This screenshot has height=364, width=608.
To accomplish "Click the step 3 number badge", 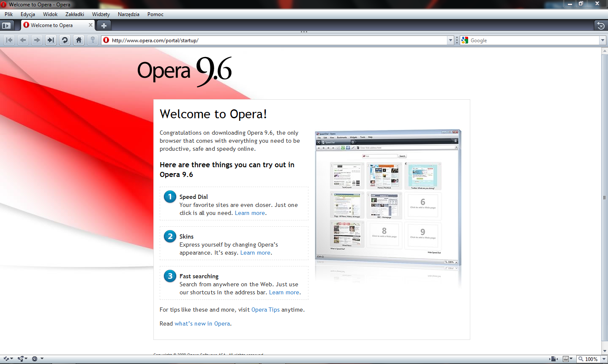I will pos(170,276).
